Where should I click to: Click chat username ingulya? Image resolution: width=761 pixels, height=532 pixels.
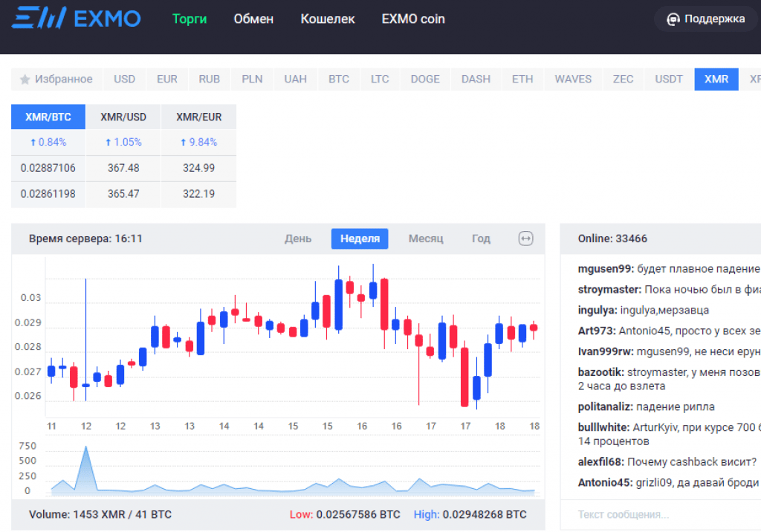point(598,310)
